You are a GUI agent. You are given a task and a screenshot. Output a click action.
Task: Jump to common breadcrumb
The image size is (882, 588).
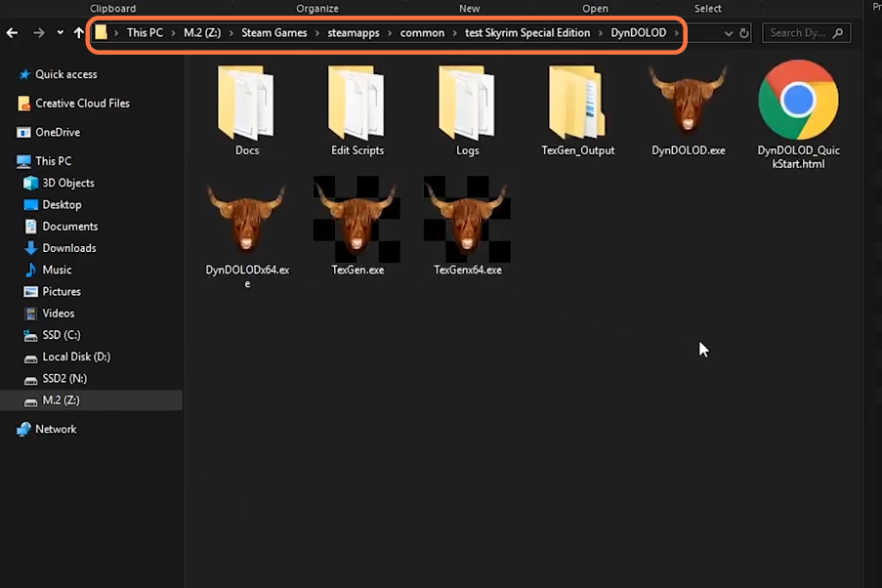pos(422,32)
